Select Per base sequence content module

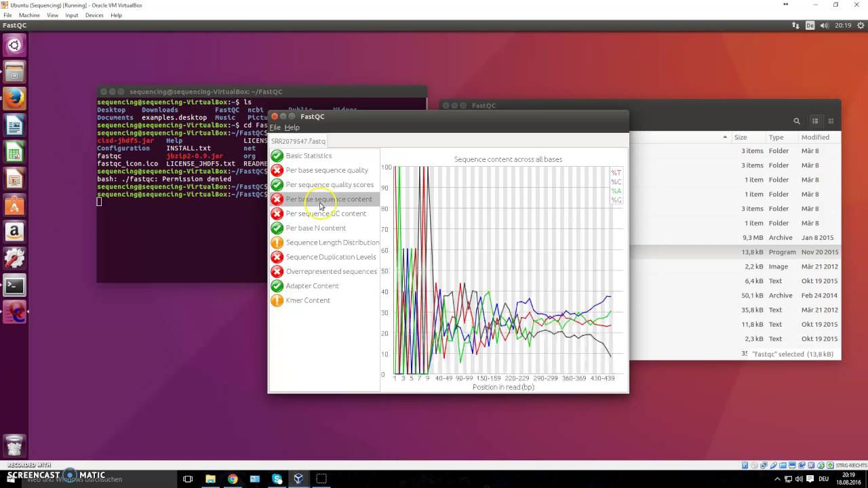pos(324,199)
